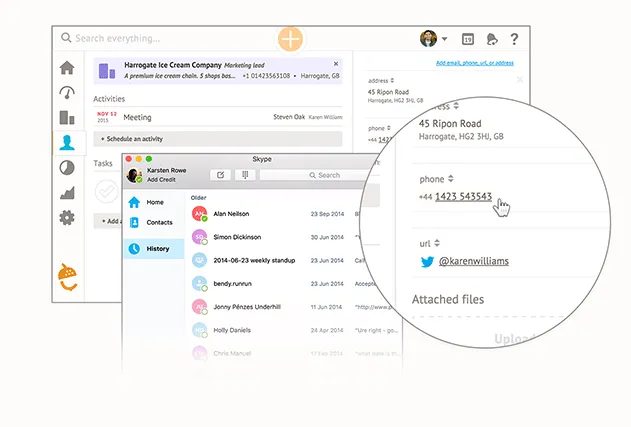Click 45 Ripon Road in magnified view

pos(450,124)
